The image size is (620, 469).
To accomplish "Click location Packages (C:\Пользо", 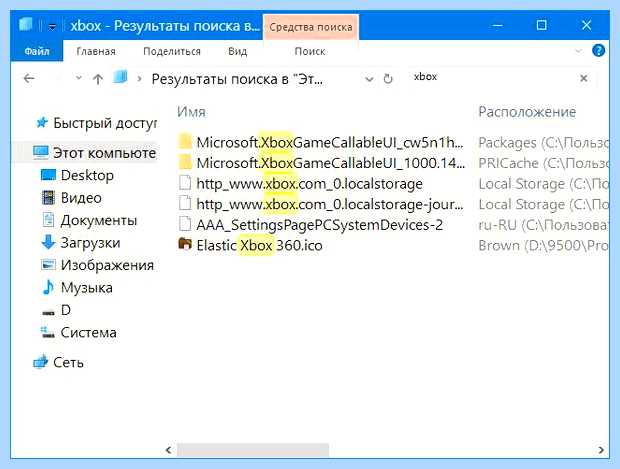I will pos(543,143).
